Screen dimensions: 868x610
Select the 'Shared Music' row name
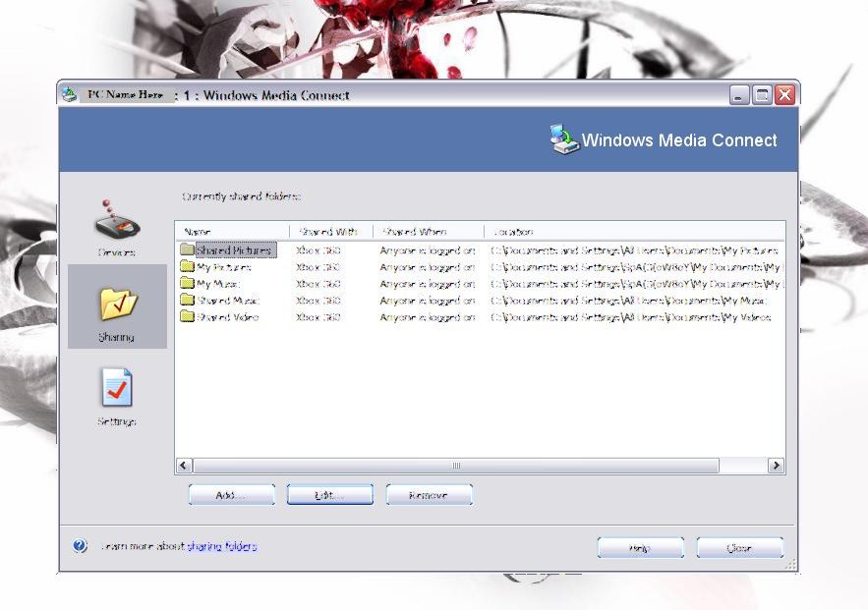228,301
